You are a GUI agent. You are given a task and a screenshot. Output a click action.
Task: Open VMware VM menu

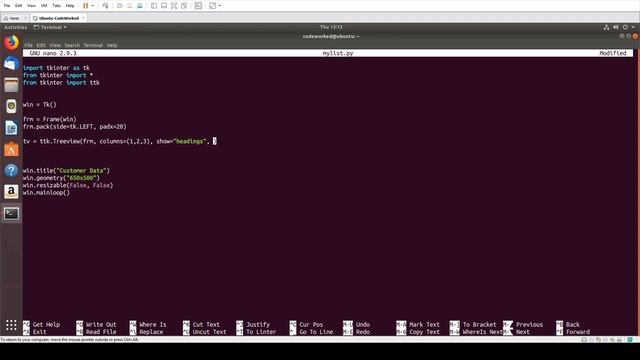44,6
